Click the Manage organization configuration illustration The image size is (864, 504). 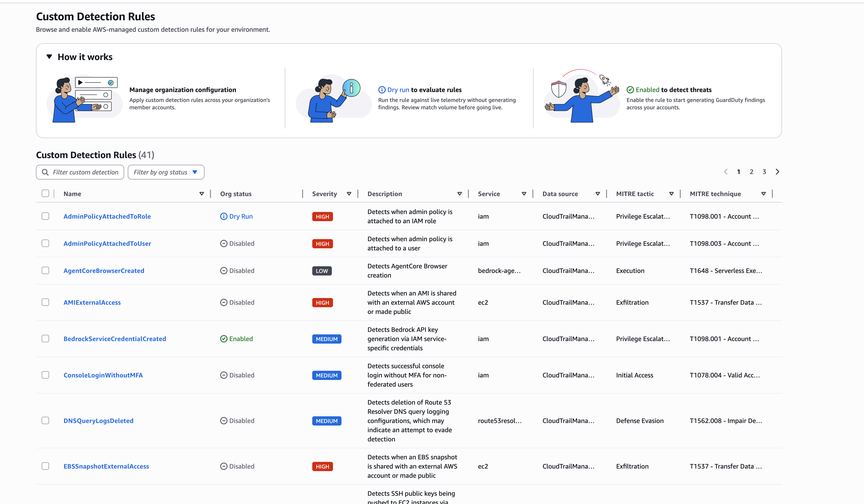(x=84, y=98)
